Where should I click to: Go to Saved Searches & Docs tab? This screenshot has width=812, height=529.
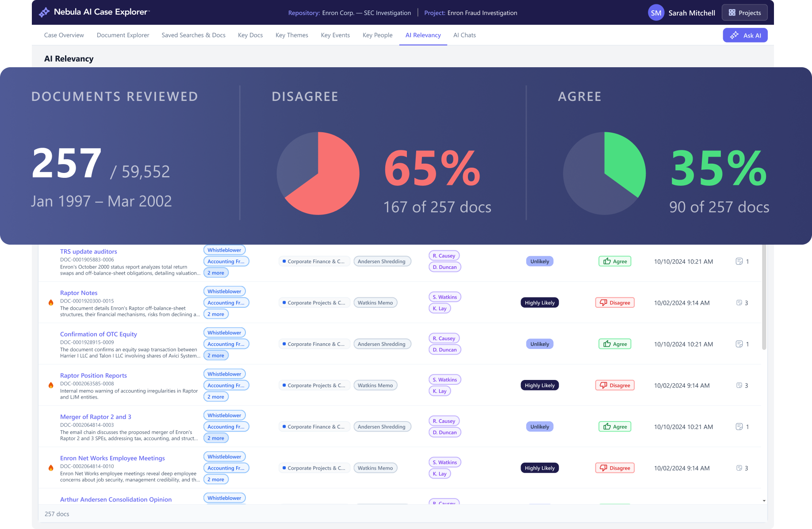194,35
